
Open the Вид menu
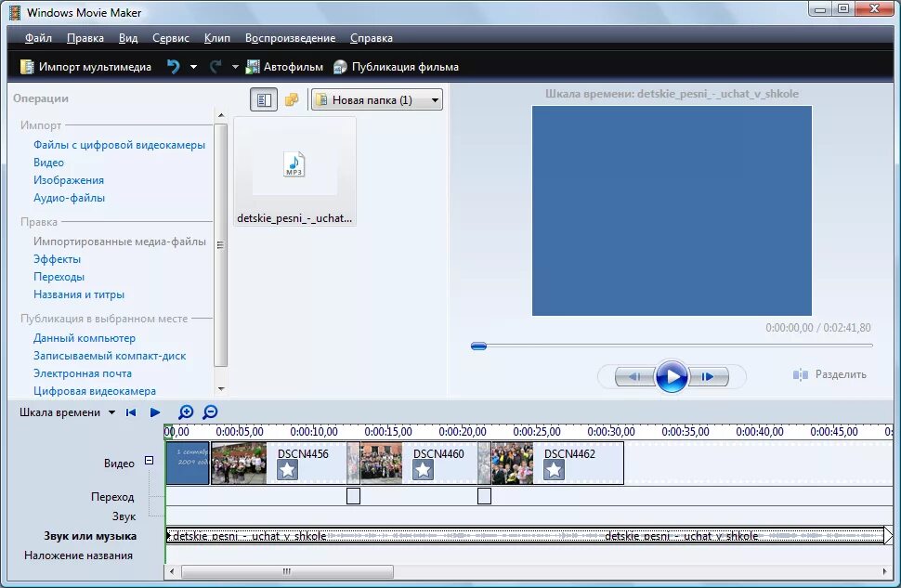(x=128, y=38)
